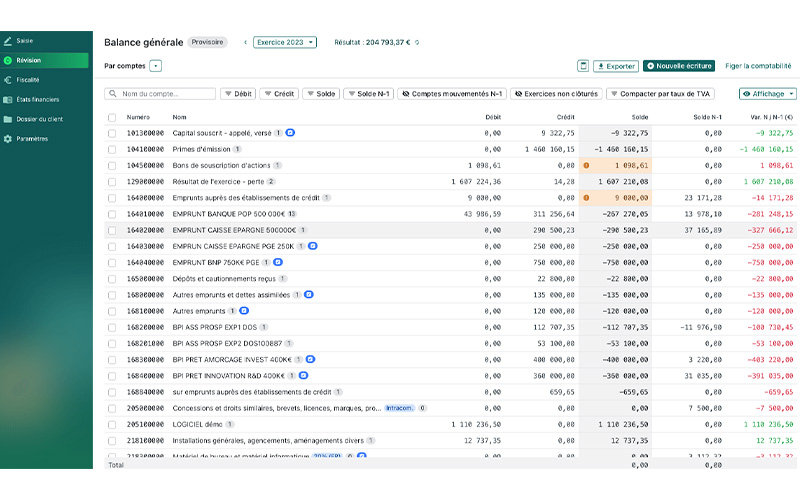Open Installations générales, agencements account
The image size is (800, 500).
pos(268,441)
